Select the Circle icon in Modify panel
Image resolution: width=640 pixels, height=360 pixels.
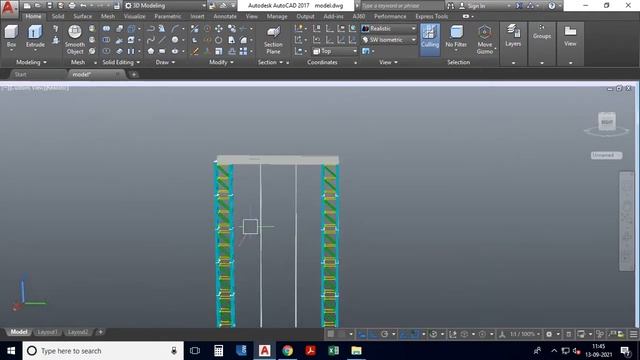pos(219,40)
